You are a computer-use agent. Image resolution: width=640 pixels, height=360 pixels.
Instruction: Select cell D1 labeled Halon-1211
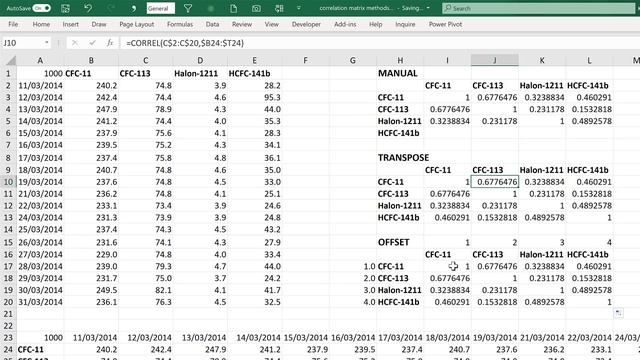[x=200, y=73]
